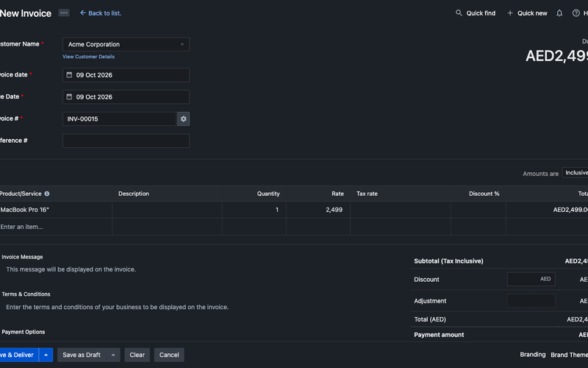Screen dimensions: 588x368
Task: Click the Quick find search icon
Action: click(x=459, y=13)
